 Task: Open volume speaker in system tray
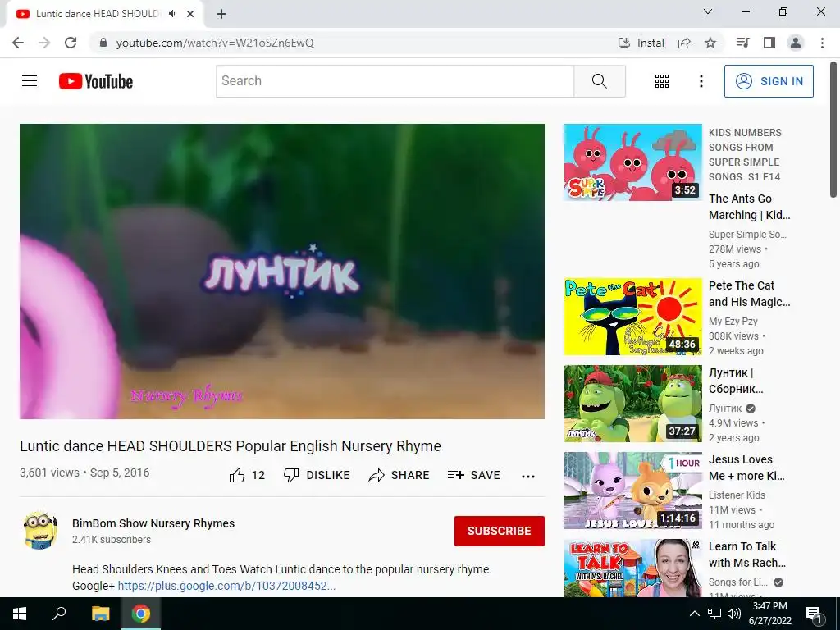(x=734, y=614)
